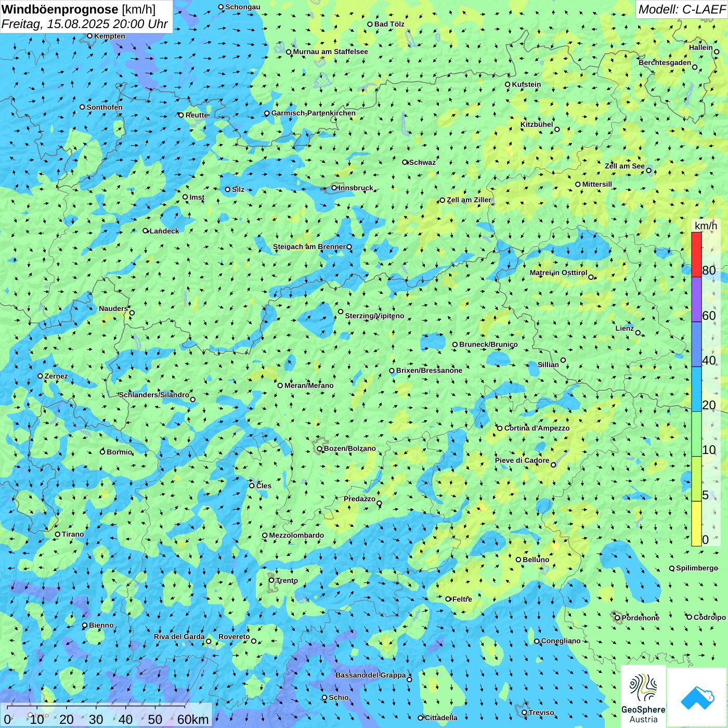The height and width of the screenshot is (728, 728).
Task: Click the 'Schlanders/Silandro' label
Action: pos(154,395)
